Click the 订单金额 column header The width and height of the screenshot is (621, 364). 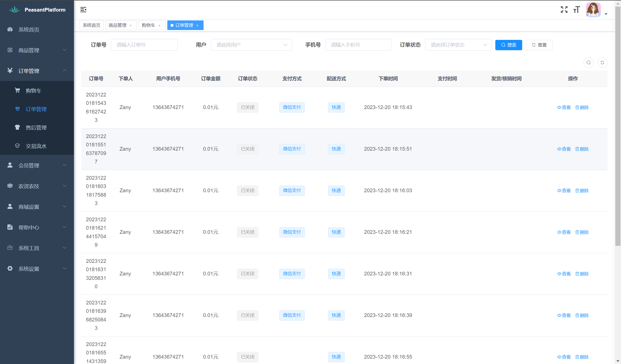click(211, 79)
